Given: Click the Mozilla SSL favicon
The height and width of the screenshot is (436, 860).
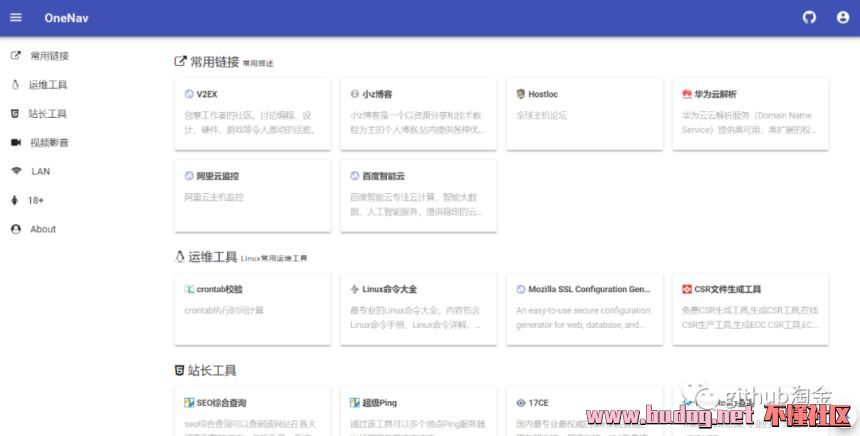Looking at the screenshot, I should tap(521, 289).
